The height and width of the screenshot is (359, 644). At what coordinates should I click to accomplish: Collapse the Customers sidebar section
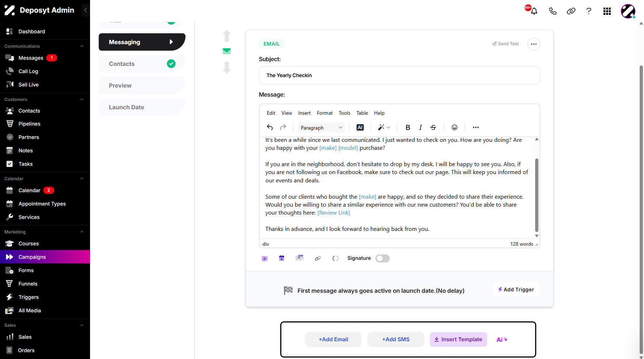coord(82,100)
